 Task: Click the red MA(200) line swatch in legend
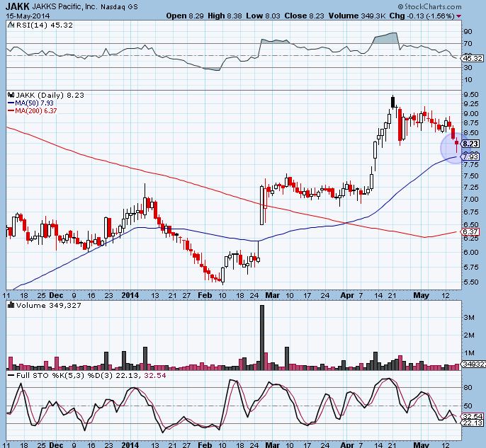tap(11, 111)
